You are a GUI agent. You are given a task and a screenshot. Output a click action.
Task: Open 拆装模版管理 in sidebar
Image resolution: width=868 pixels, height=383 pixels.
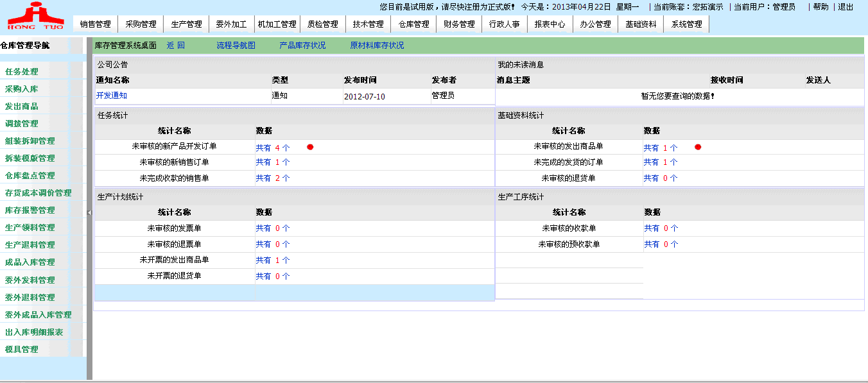pos(30,158)
